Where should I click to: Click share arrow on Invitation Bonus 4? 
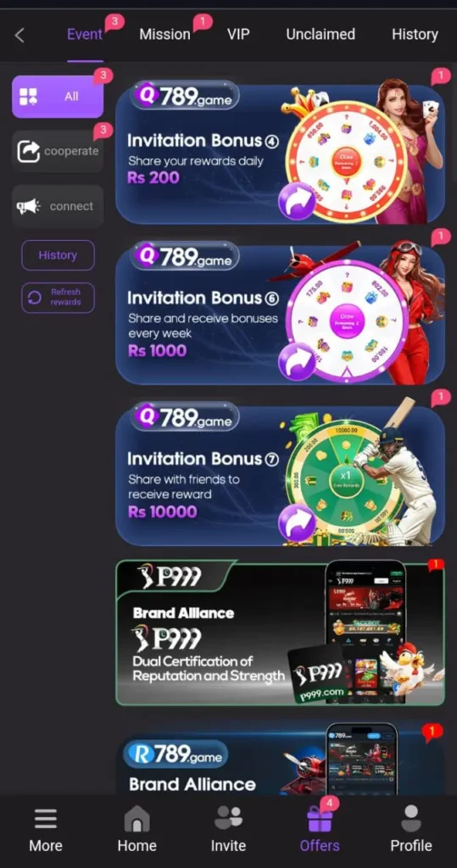point(297,202)
